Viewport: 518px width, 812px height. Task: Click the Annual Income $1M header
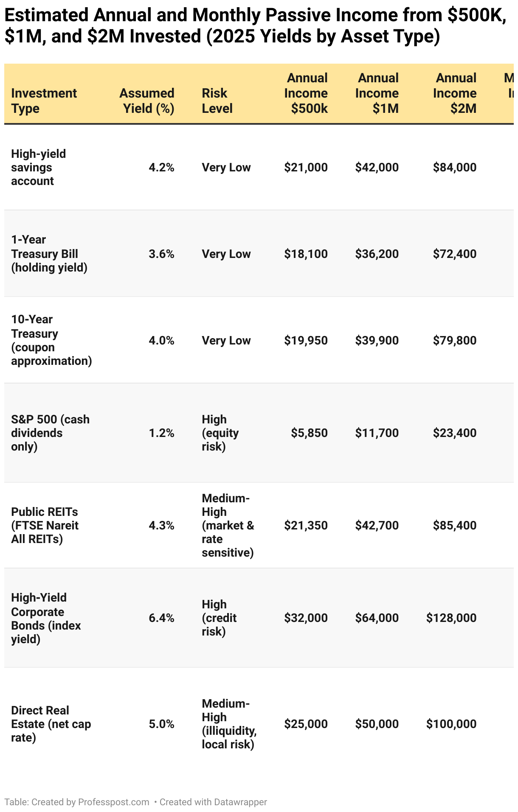pos(377,93)
